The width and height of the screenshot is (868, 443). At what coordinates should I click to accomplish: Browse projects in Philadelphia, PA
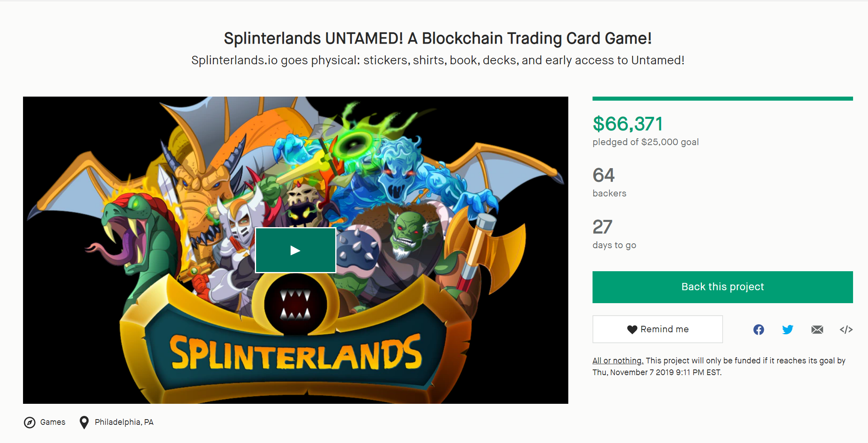[x=124, y=422]
